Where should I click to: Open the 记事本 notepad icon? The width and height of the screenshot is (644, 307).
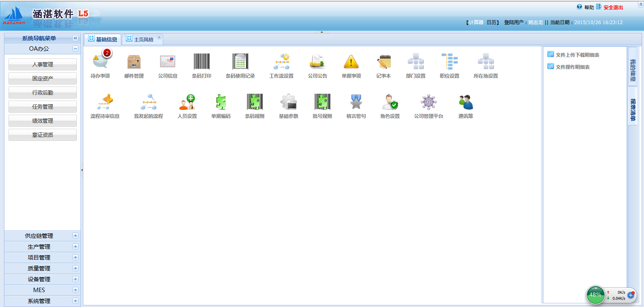[384, 62]
